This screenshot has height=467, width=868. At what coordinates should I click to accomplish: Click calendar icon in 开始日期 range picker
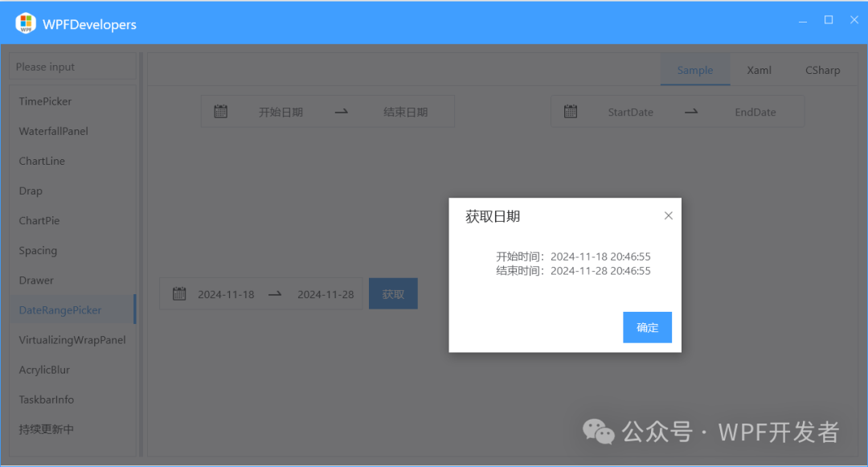point(220,111)
